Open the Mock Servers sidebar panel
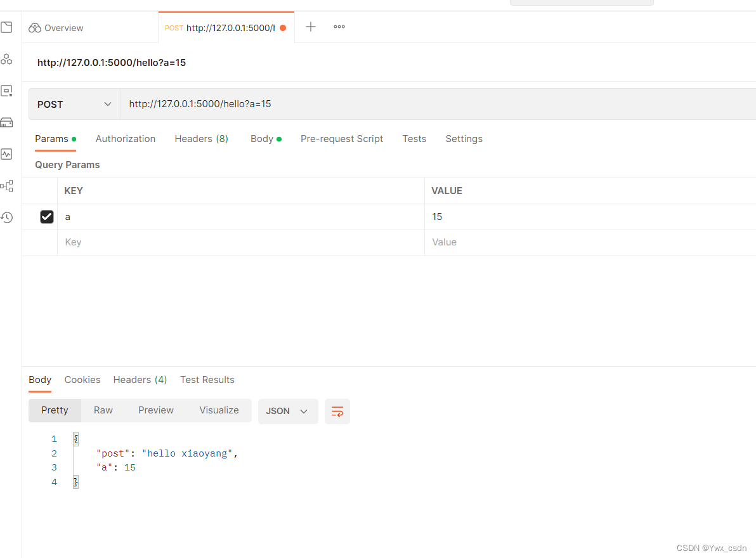 click(7, 122)
